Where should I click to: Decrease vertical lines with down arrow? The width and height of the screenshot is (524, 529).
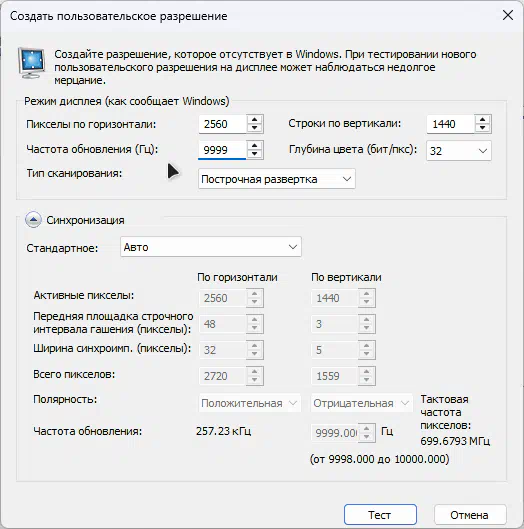pyautogui.click(x=482, y=128)
